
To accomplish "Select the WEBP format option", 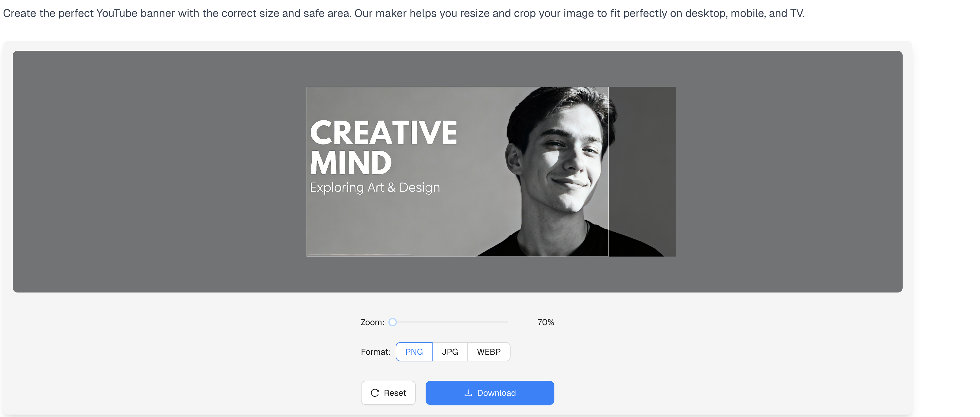I will 489,352.
